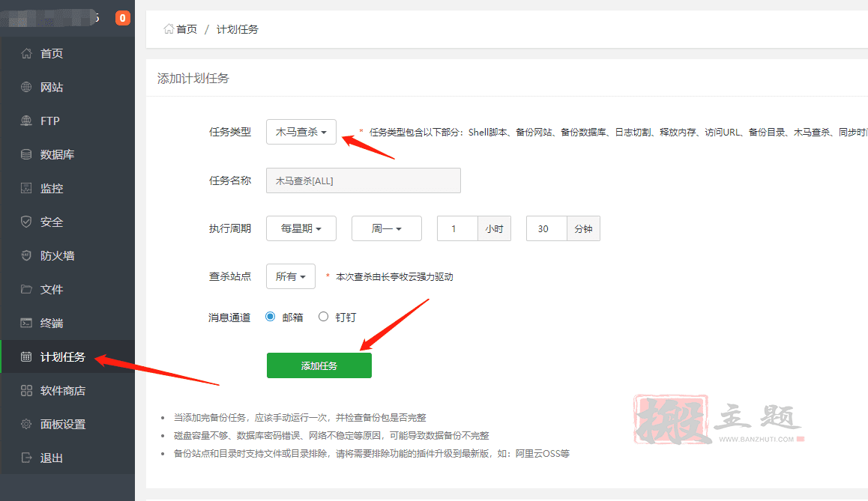This screenshot has width=868, height=501.
Task: Click the 消息通道 field label
Action: click(x=229, y=318)
